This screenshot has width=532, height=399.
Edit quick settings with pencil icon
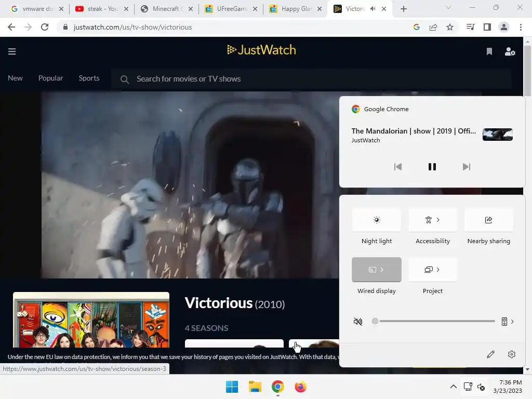(490, 354)
